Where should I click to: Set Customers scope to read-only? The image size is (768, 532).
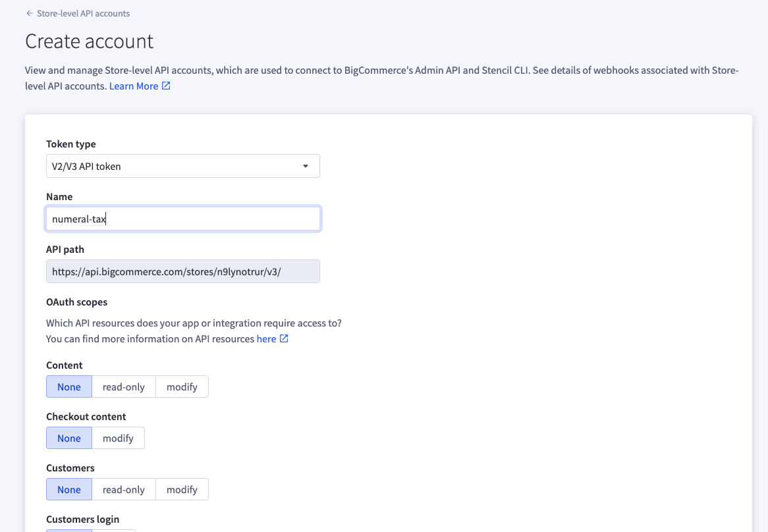coord(124,489)
